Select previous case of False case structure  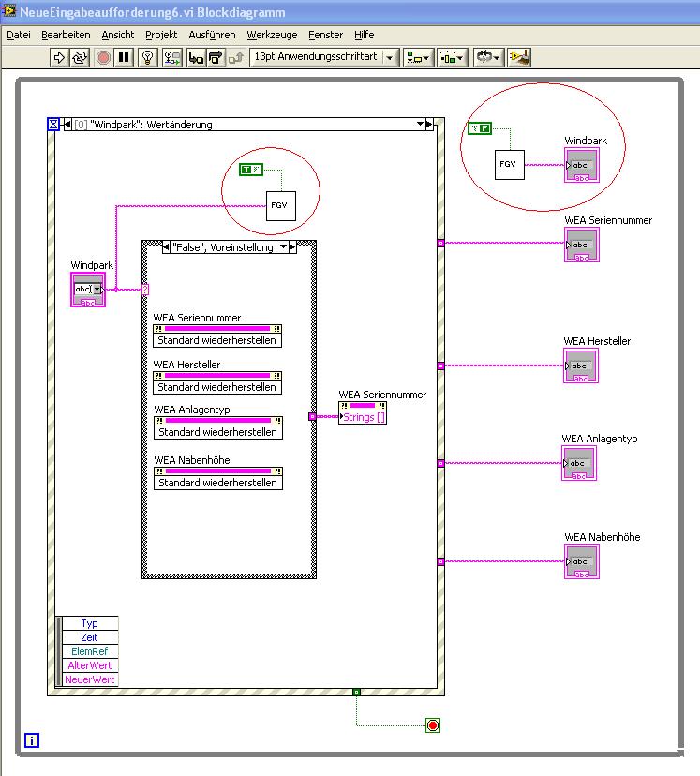[166, 247]
